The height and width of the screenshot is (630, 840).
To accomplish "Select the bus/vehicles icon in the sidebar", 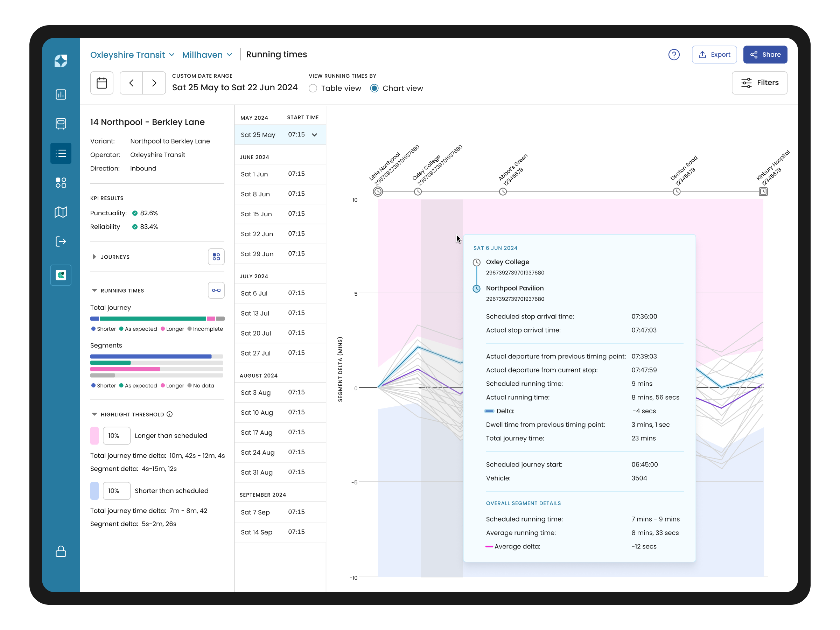I will 61,124.
